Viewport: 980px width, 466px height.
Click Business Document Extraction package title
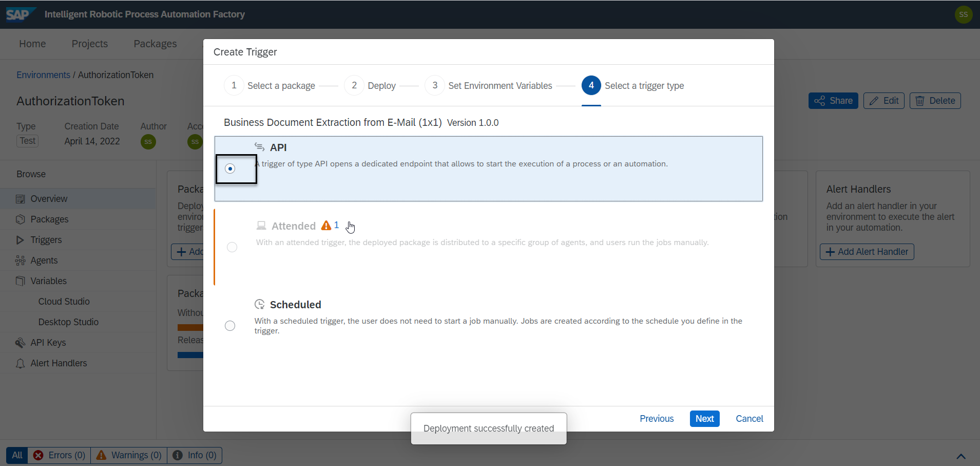point(333,122)
